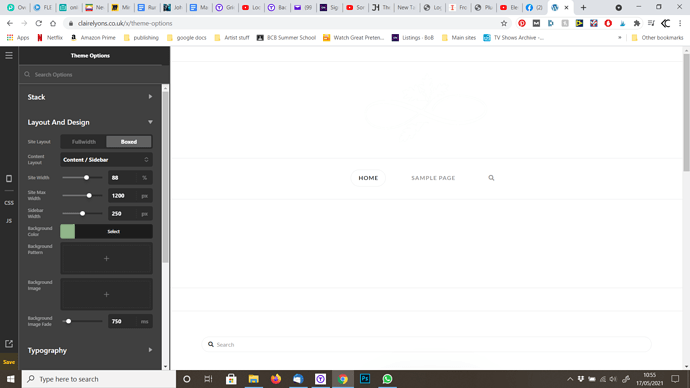Click Chrome back arrow
This screenshot has height=388, width=690.
(10, 23)
